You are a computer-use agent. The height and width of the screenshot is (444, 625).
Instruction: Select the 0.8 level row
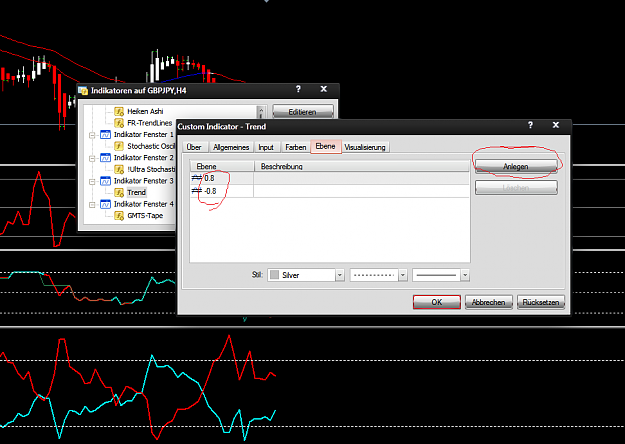pos(330,178)
